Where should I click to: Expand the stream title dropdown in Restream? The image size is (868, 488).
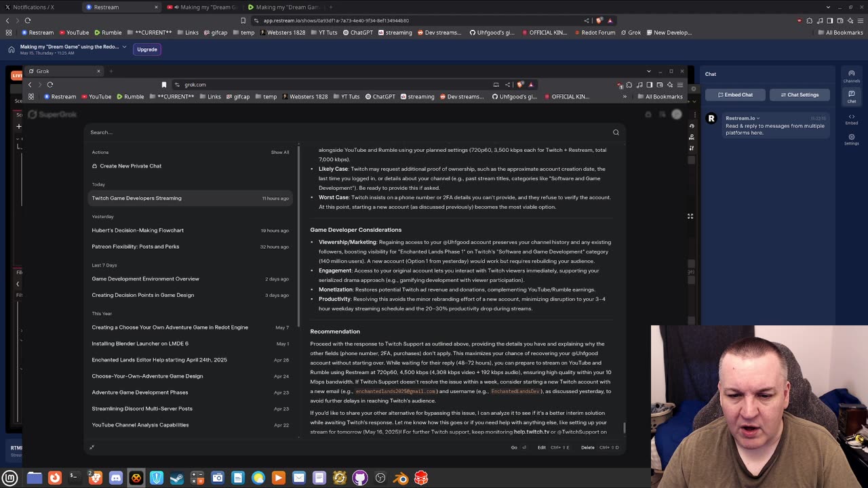124,47
